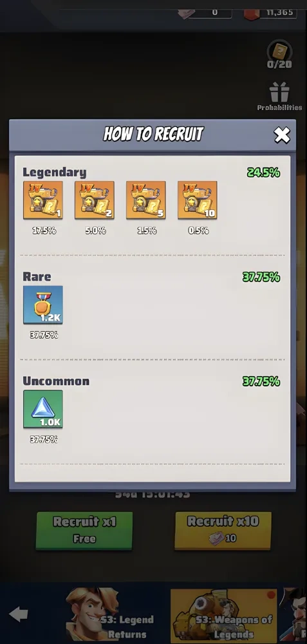Go back with the left arrow
Viewport: 307px width, 644px height.
19,615
